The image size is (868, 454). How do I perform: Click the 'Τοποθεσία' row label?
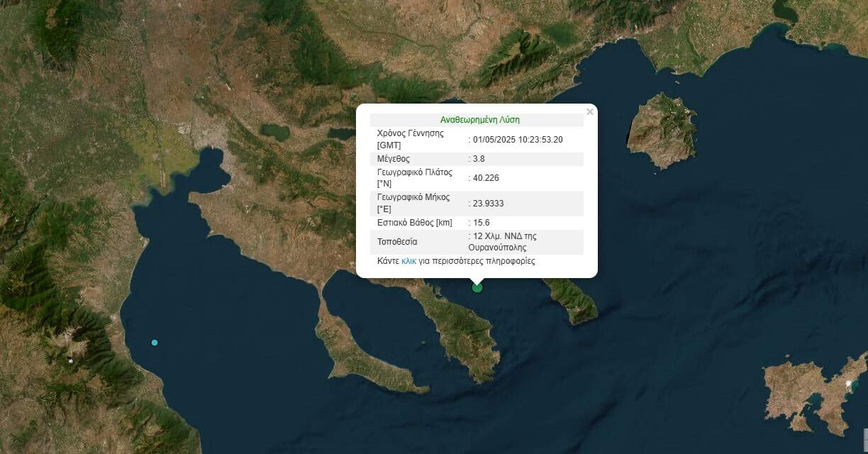click(x=397, y=242)
